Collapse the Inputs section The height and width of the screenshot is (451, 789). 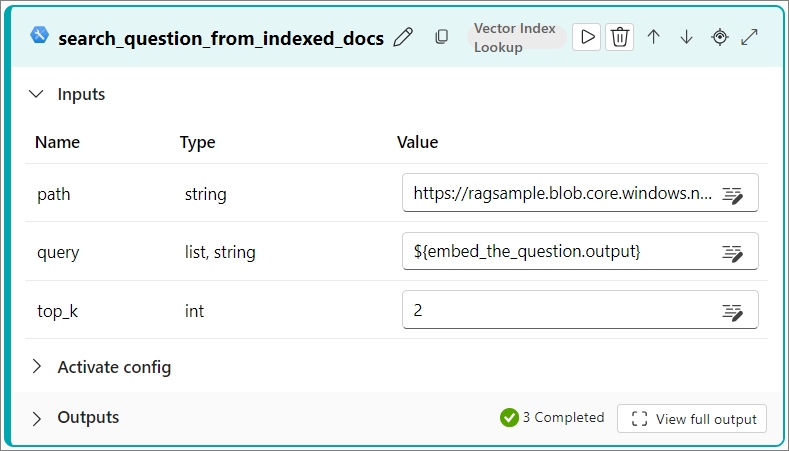(37, 94)
